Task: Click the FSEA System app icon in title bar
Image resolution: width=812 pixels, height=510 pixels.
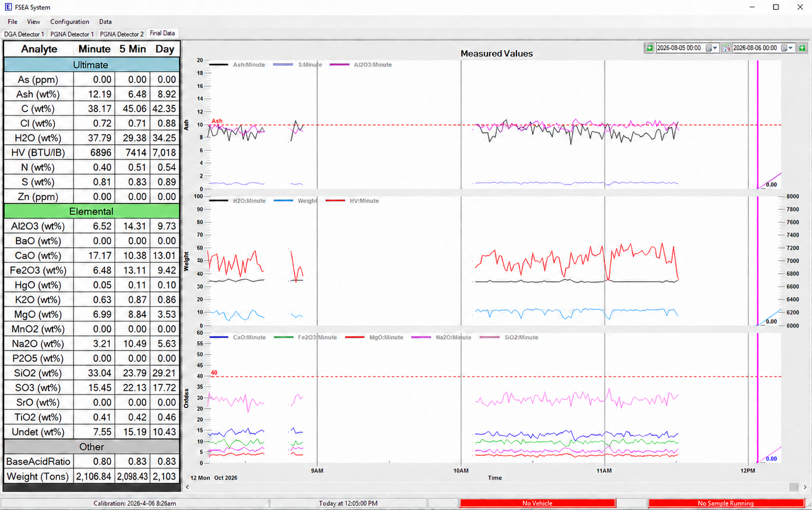Action: 8,7
